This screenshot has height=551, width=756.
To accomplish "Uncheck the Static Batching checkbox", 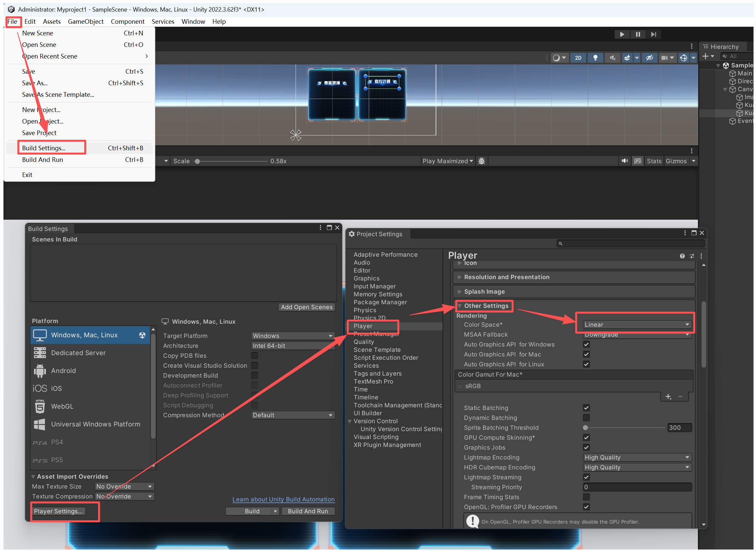I will (586, 408).
